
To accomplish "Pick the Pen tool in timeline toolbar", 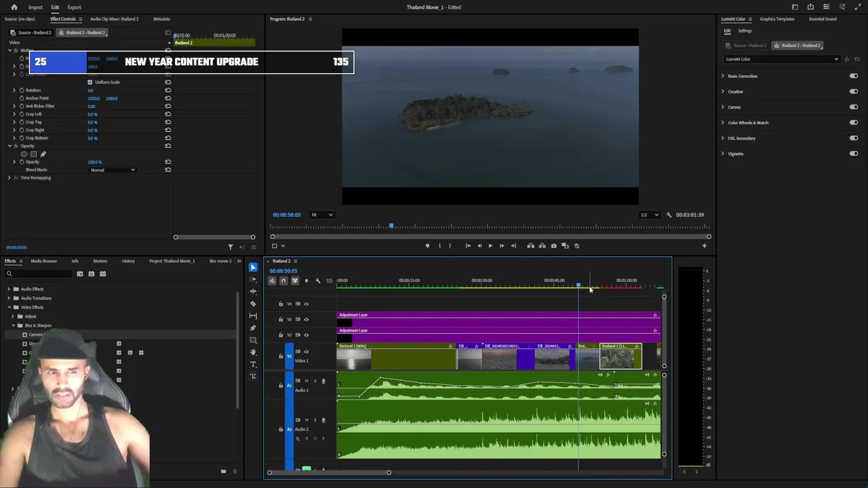I will [253, 328].
